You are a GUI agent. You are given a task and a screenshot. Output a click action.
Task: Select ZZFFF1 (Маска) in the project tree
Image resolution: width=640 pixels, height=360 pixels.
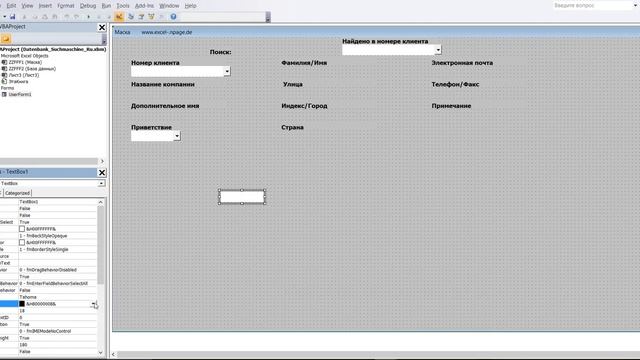click(x=25, y=62)
